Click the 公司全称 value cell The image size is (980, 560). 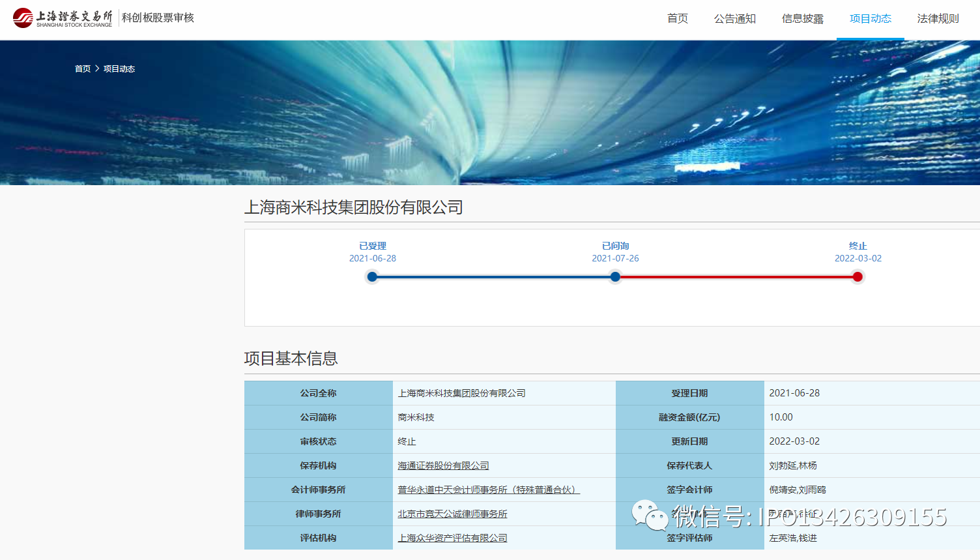504,393
